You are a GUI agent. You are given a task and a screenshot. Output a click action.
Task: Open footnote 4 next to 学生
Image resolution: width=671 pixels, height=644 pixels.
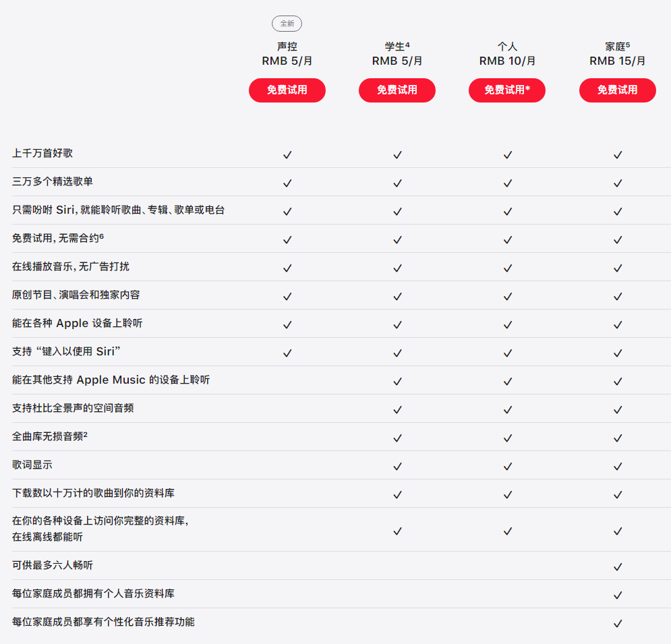pos(407,45)
